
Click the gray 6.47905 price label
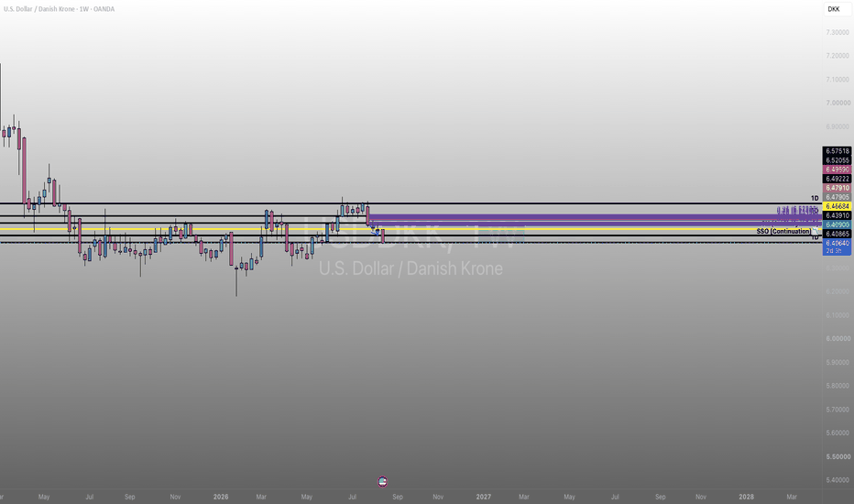(x=838, y=197)
